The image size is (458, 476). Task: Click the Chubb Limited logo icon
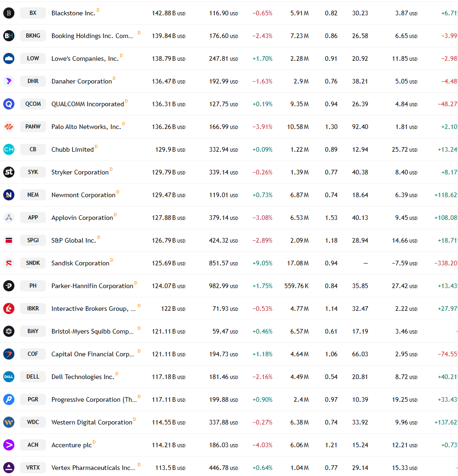9,149
